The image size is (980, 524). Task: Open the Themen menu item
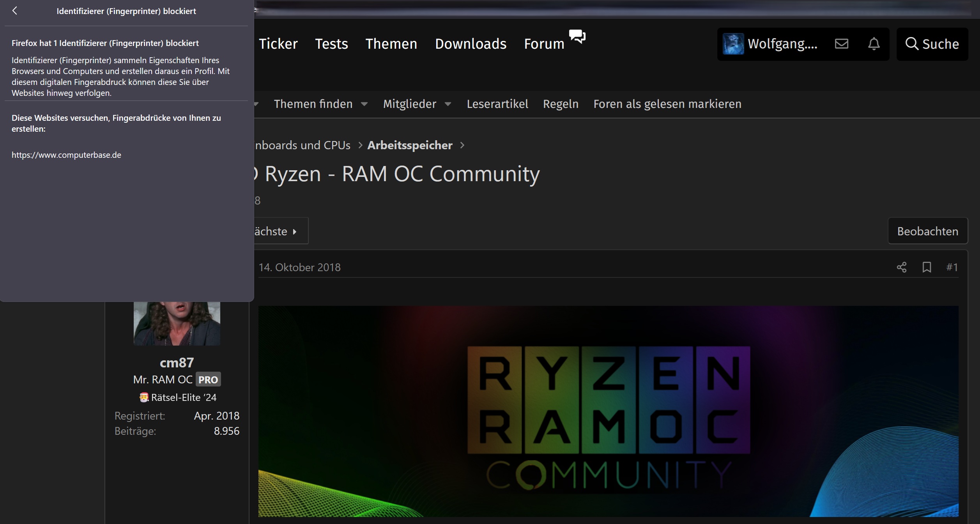tap(391, 44)
